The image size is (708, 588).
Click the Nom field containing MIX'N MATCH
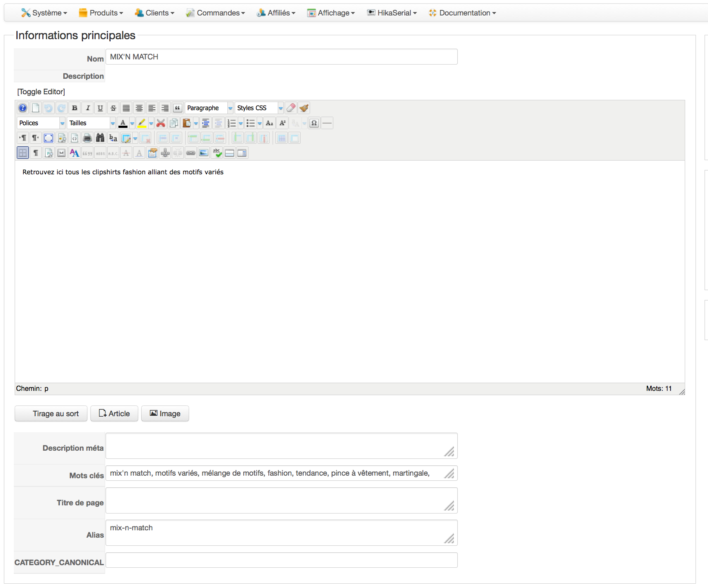[x=282, y=57]
